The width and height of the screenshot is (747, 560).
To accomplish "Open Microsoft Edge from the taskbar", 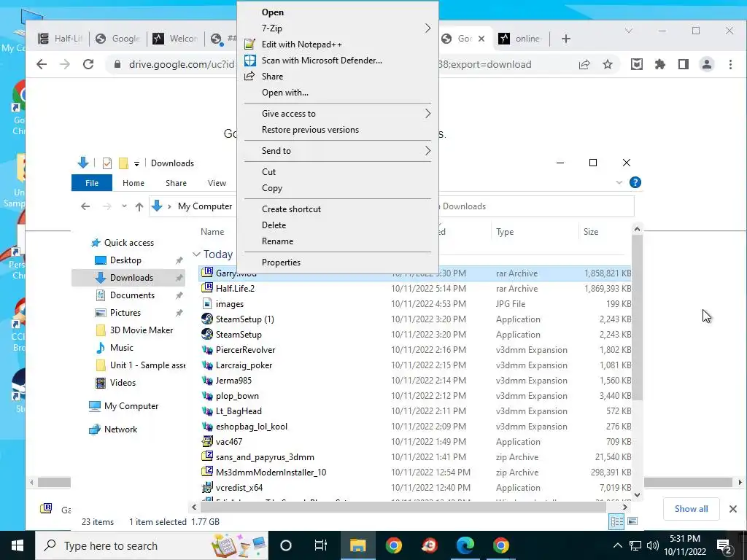I will point(465,545).
